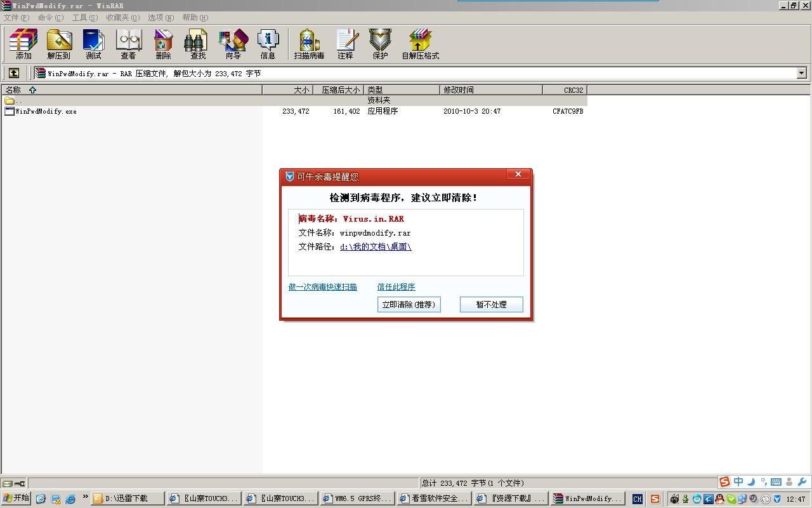
Task: Click the up-one-level folder arrow button
Action: 14,73
